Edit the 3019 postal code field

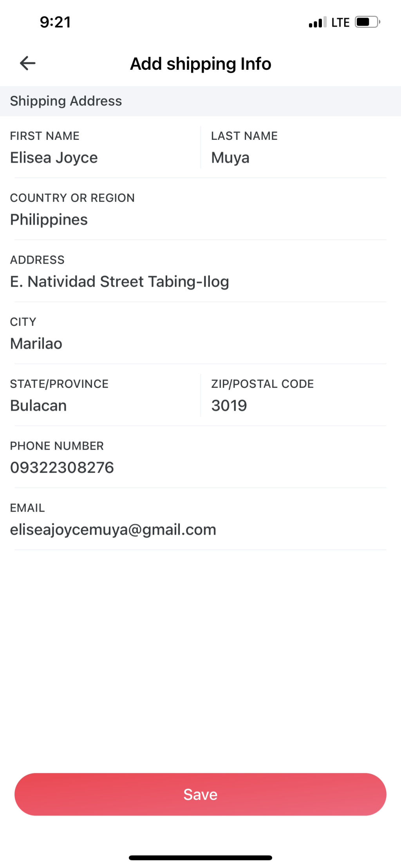(229, 405)
